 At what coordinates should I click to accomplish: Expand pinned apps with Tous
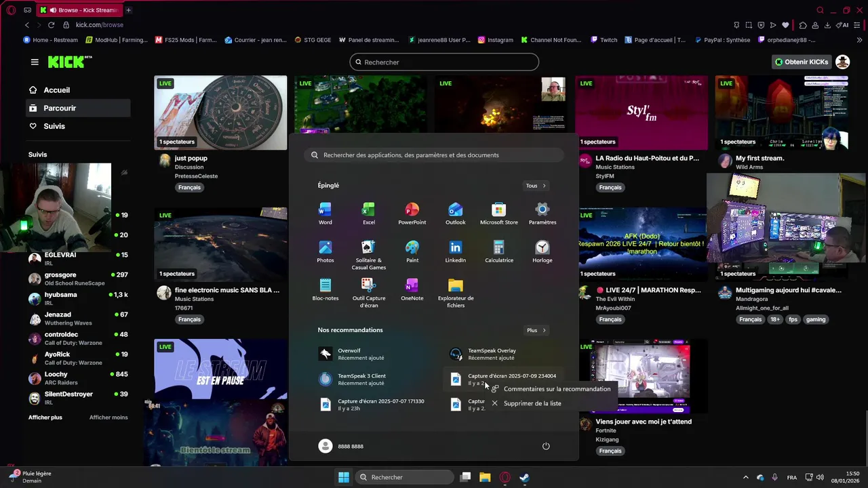pos(536,186)
